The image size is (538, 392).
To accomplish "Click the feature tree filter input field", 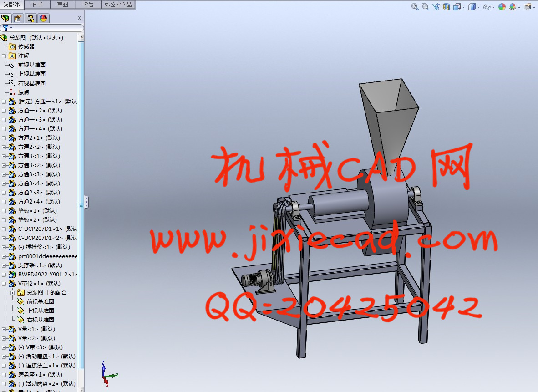I will click(46, 28).
